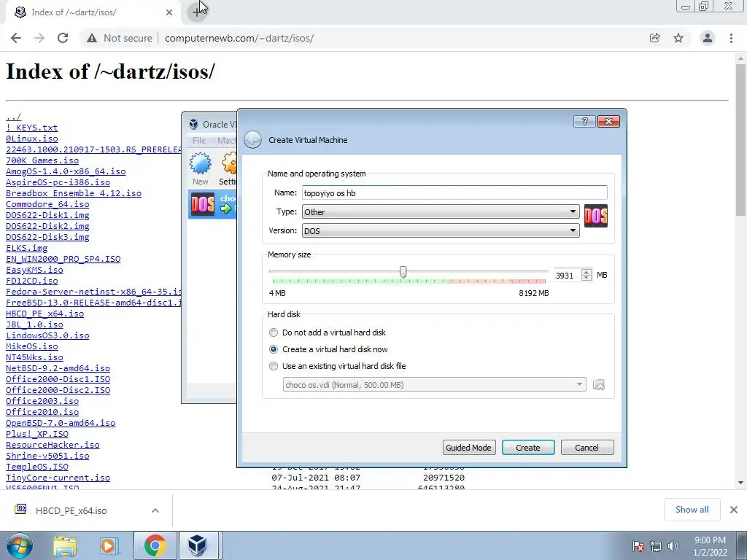Viewport: 747px width, 560px height.
Task: Select the DOS VM entry in VirtualBox list
Action: click(212, 204)
